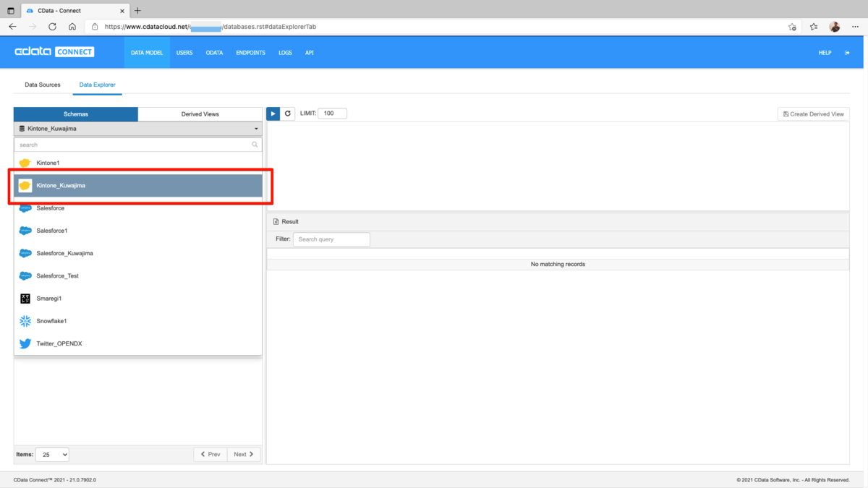Click the Filter search query field
Screen dimensions: 868x488
(x=331, y=239)
